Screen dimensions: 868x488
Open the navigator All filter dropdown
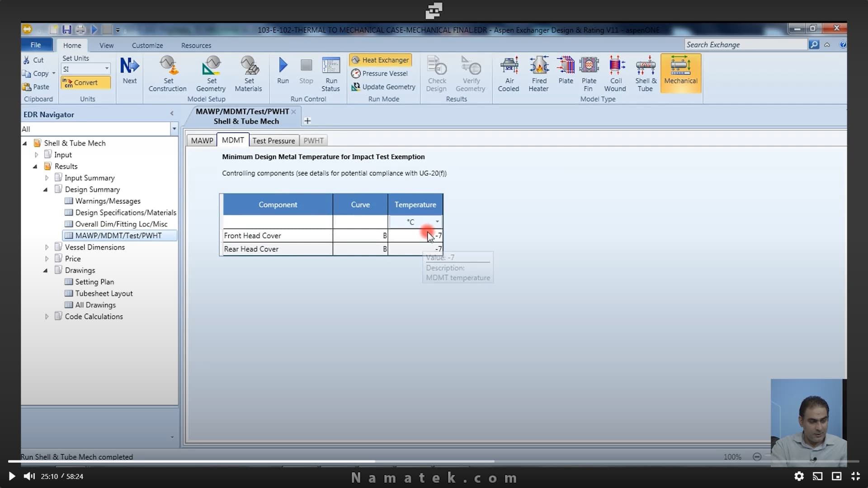(174, 129)
